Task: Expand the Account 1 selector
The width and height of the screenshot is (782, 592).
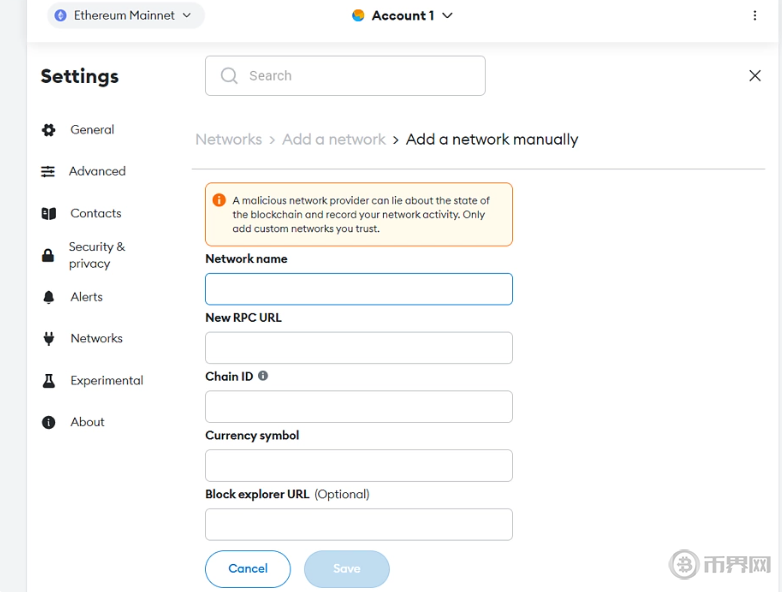Action: [x=403, y=16]
